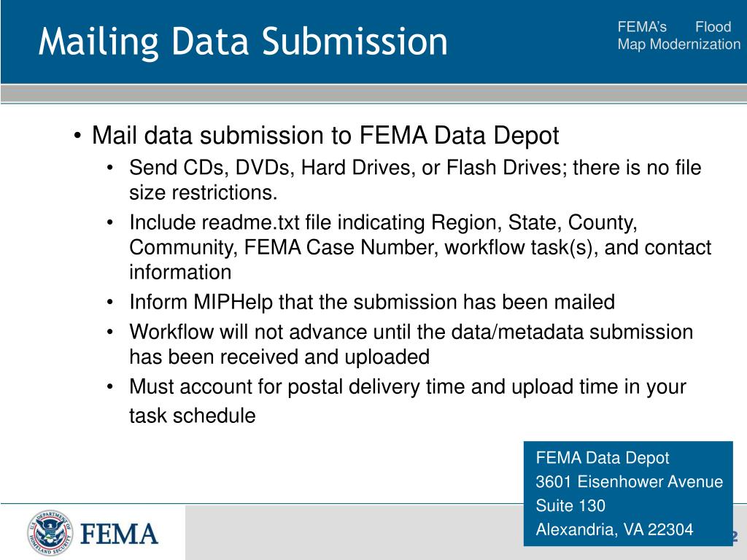The width and height of the screenshot is (747, 560).
Task: Click the Department of Homeland Security seal
Action: (x=50, y=533)
